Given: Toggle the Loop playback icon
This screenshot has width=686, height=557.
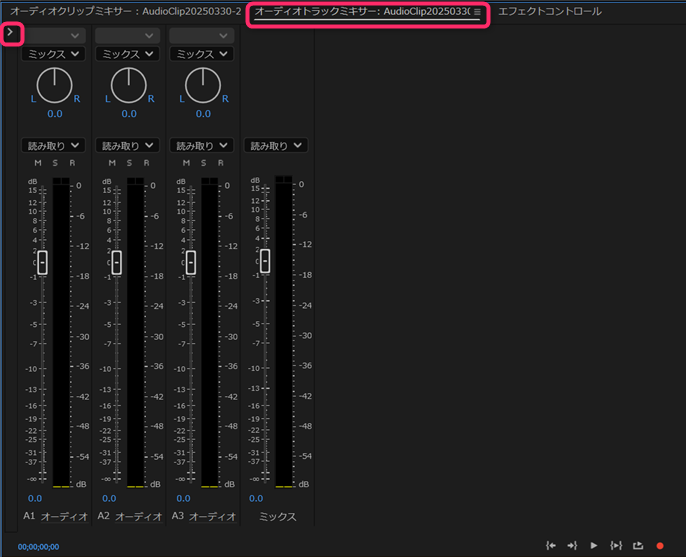Looking at the screenshot, I should (x=638, y=546).
